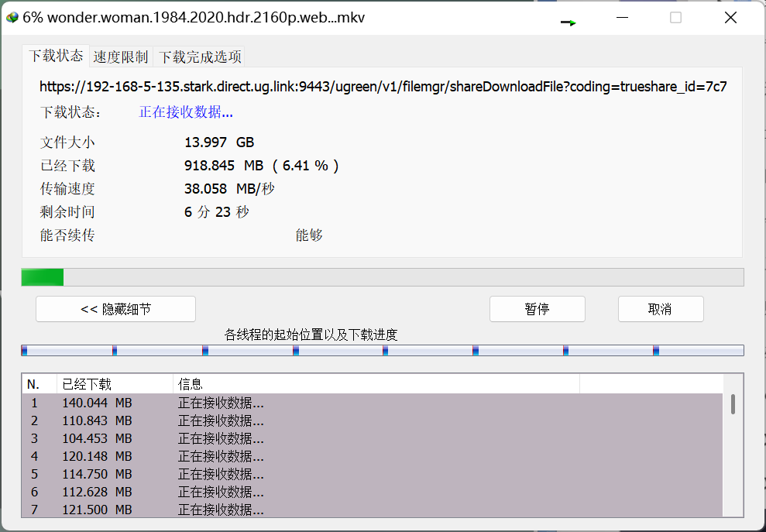Pause the download with 暂停

[538, 309]
